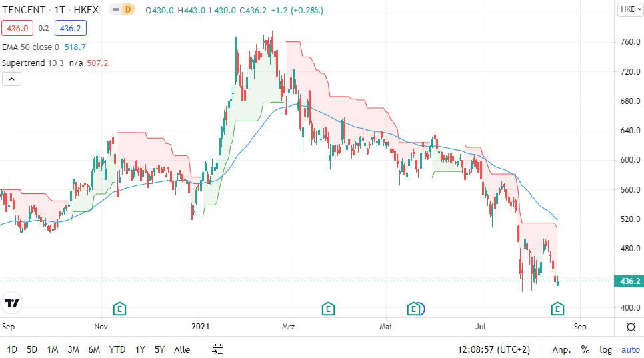Click the spread value 0.2

coord(43,28)
